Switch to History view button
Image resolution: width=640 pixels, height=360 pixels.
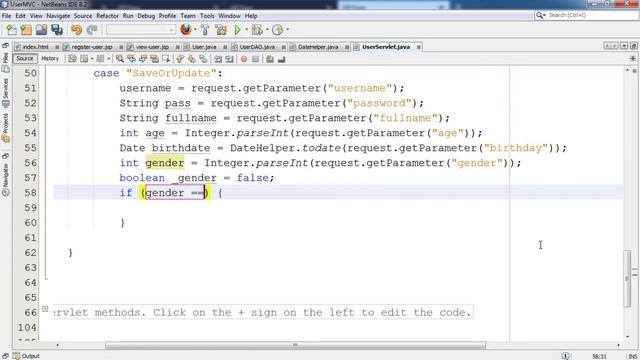50,59
